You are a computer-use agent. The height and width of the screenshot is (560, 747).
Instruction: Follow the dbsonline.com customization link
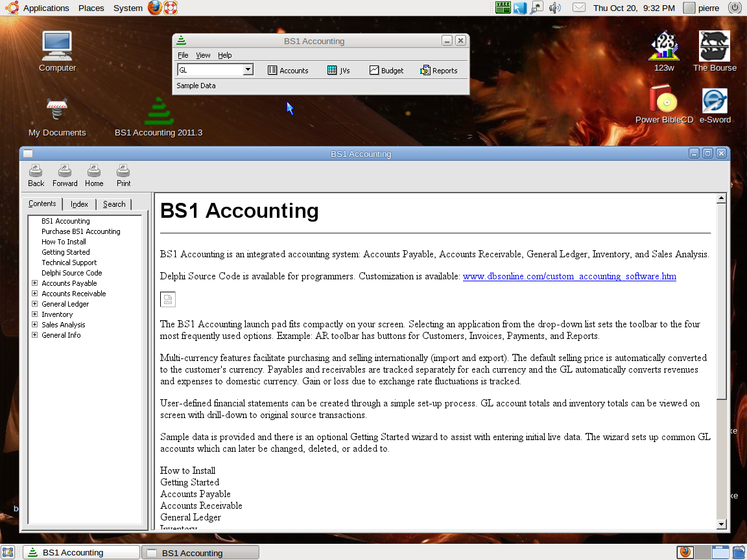point(569,276)
